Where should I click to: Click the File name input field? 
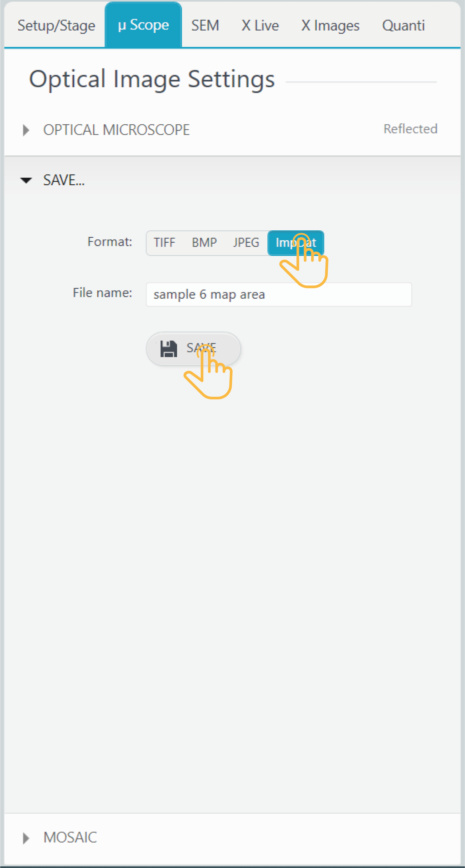pyautogui.click(x=279, y=295)
